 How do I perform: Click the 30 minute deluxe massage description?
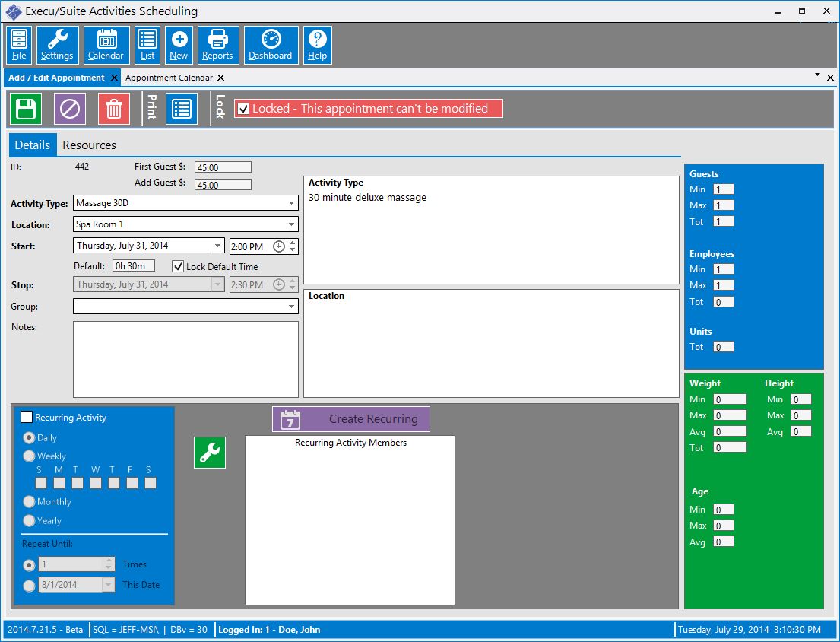coord(367,198)
